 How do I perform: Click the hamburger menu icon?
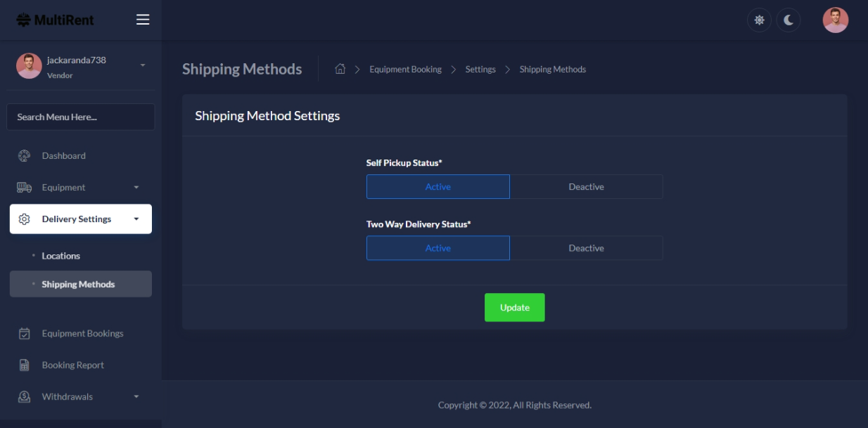(x=143, y=20)
